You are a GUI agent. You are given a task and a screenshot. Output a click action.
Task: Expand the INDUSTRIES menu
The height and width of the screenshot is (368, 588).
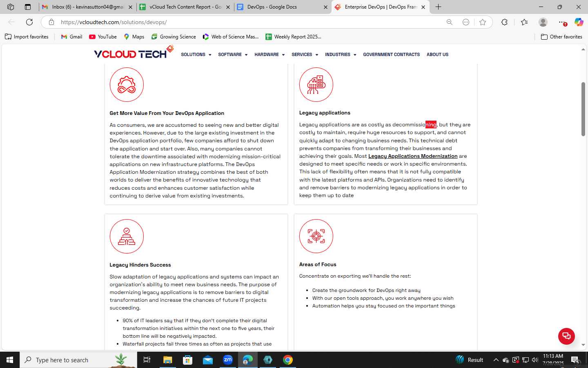coord(341,54)
